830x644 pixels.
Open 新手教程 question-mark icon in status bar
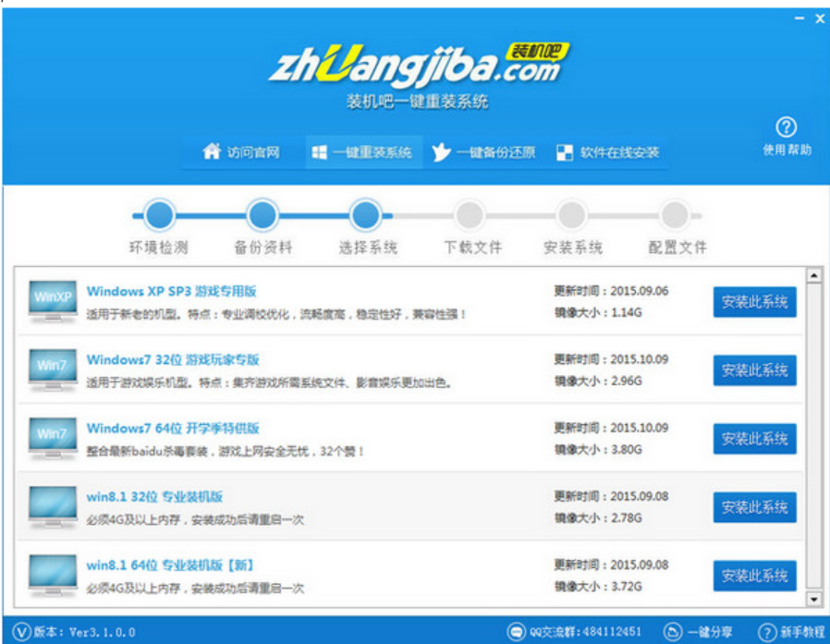pyautogui.click(x=766, y=632)
